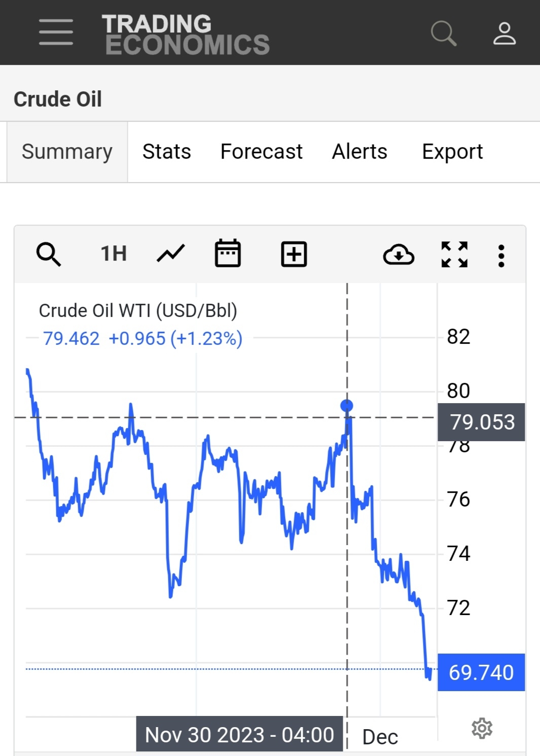Viewport: 540px width, 756px height.
Task: Click the site search magnifier icon
Action: (443, 33)
